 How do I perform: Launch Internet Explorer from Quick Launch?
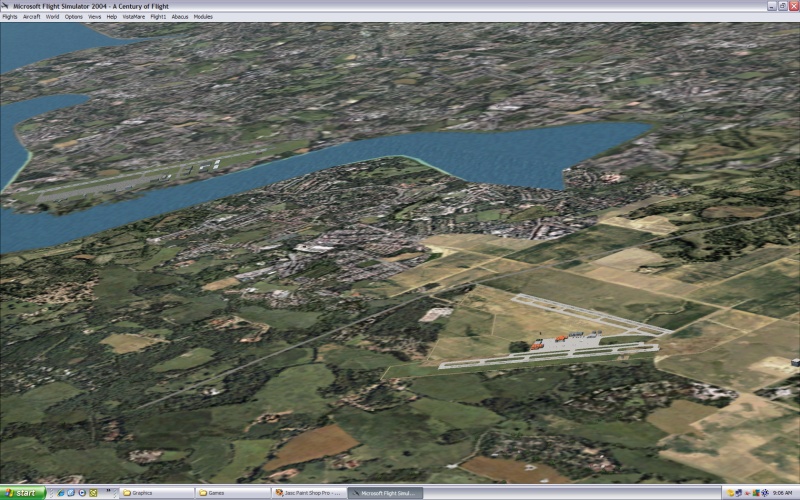[x=61, y=493]
